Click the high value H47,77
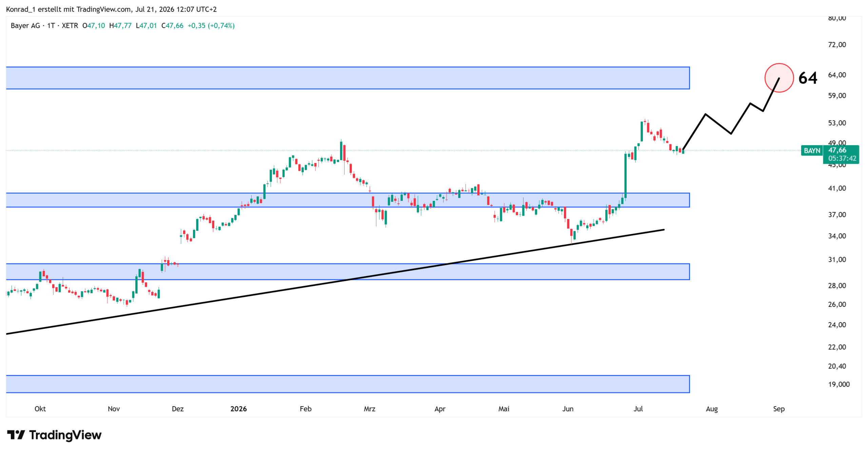 pos(120,26)
